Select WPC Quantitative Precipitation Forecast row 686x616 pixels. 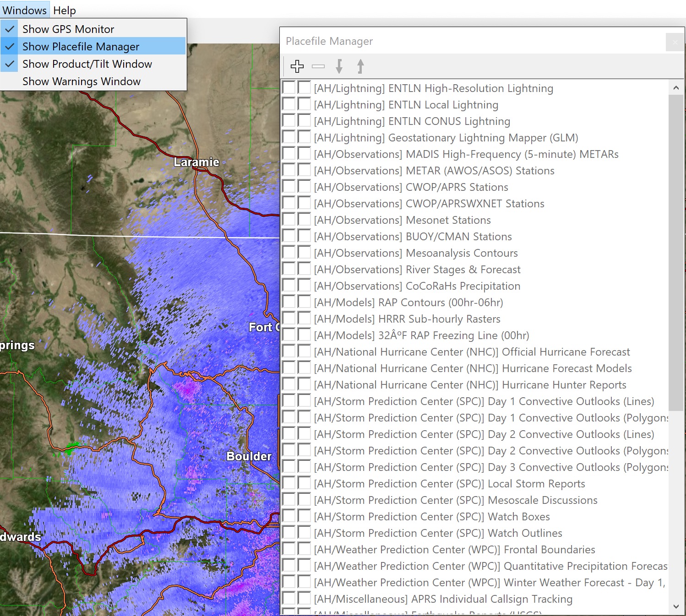pos(474,566)
